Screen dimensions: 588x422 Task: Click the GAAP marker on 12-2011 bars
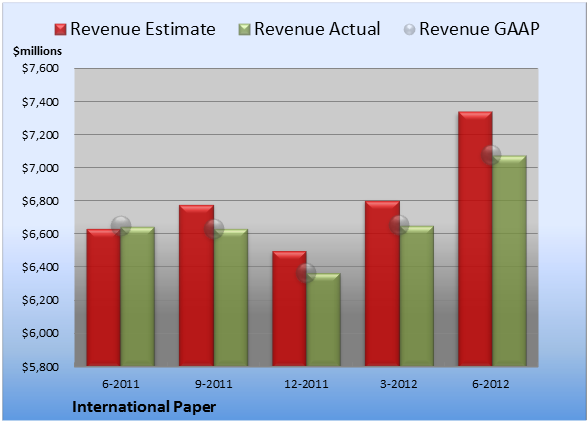click(x=306, y=273)
